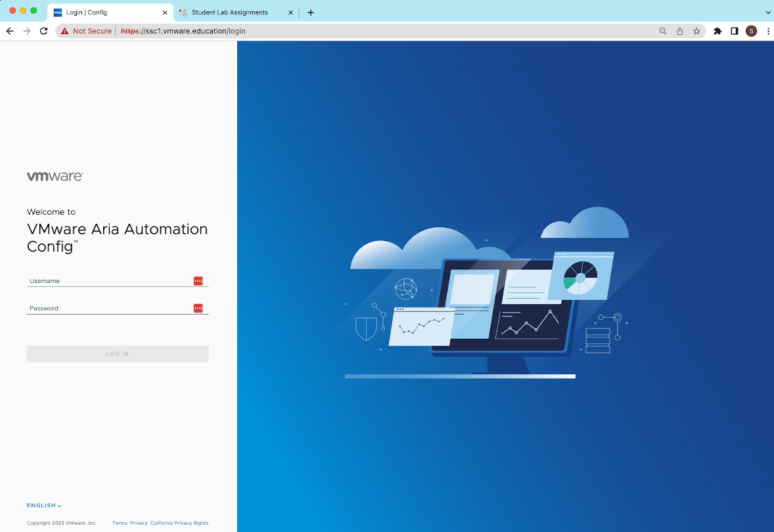
Task: Toggle the browser side panel
Action: coord(735,31)
